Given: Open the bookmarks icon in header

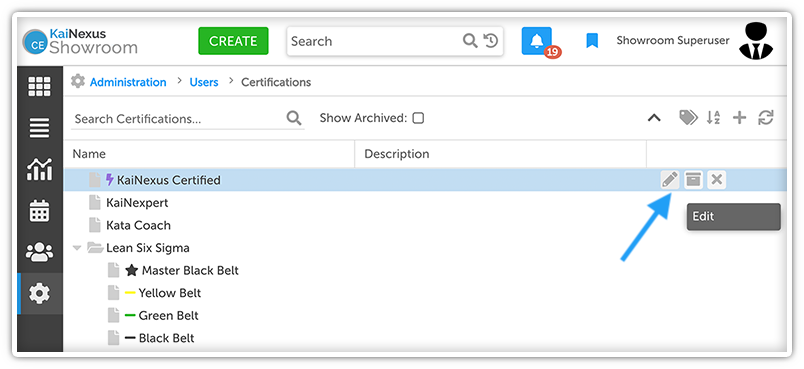Looking at the screenshot, I should click(x=592, y=40).
